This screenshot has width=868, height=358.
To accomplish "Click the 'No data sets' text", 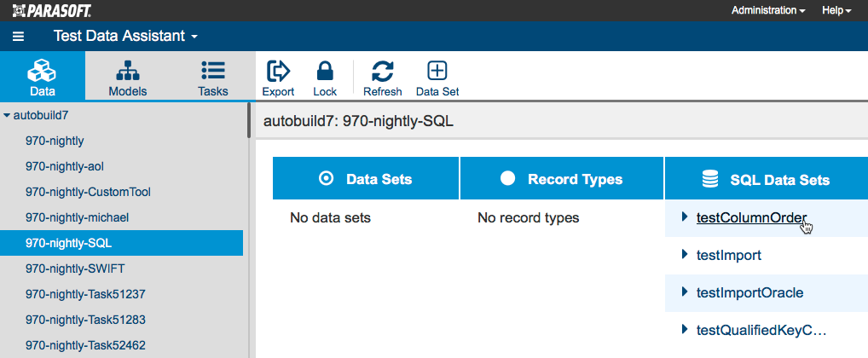I will click(331, 217).
